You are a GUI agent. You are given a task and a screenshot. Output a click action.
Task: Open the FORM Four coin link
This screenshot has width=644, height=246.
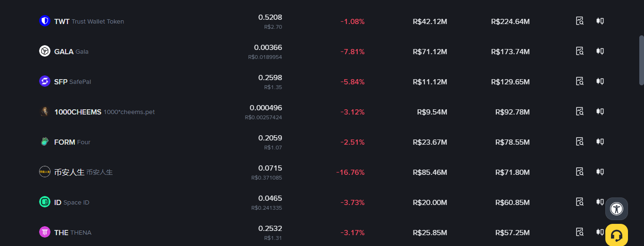[72, 142]
